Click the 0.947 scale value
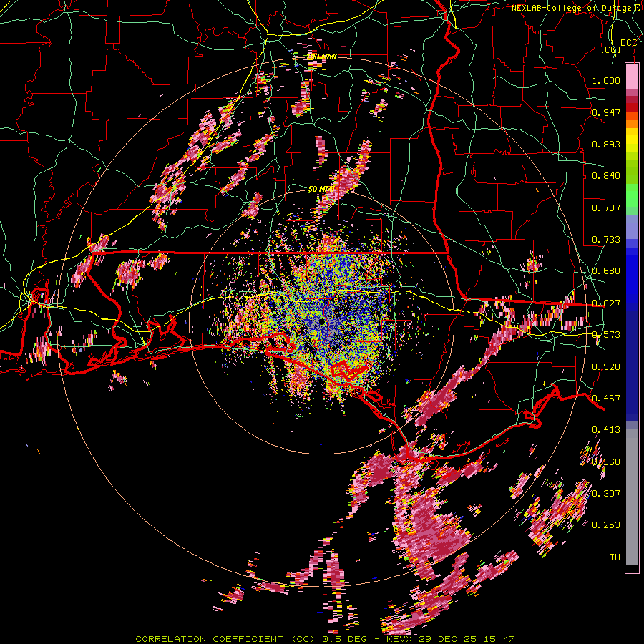Image resolution: width=644 pixels, height=644 pixels. [606, 112]
